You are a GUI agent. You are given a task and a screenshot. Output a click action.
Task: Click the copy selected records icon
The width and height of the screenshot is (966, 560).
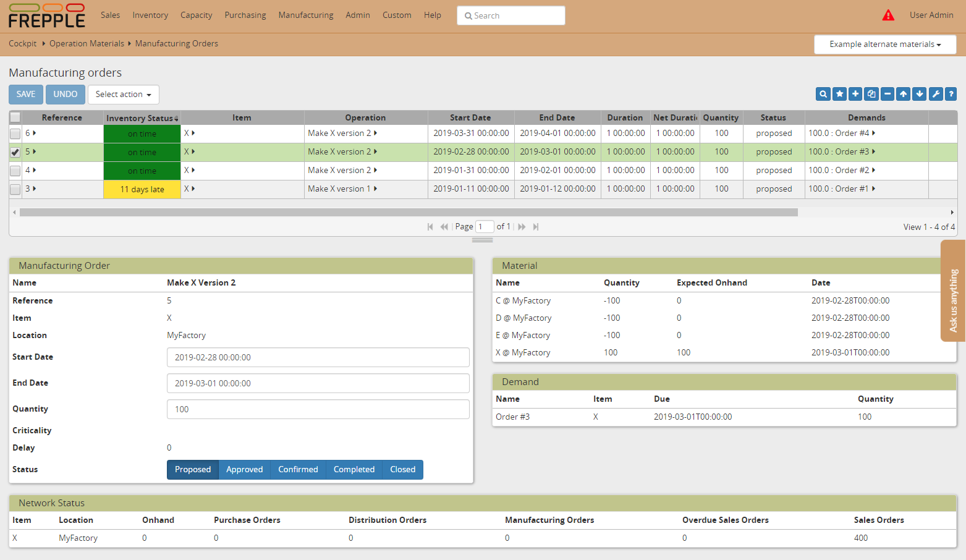[871, 94]
